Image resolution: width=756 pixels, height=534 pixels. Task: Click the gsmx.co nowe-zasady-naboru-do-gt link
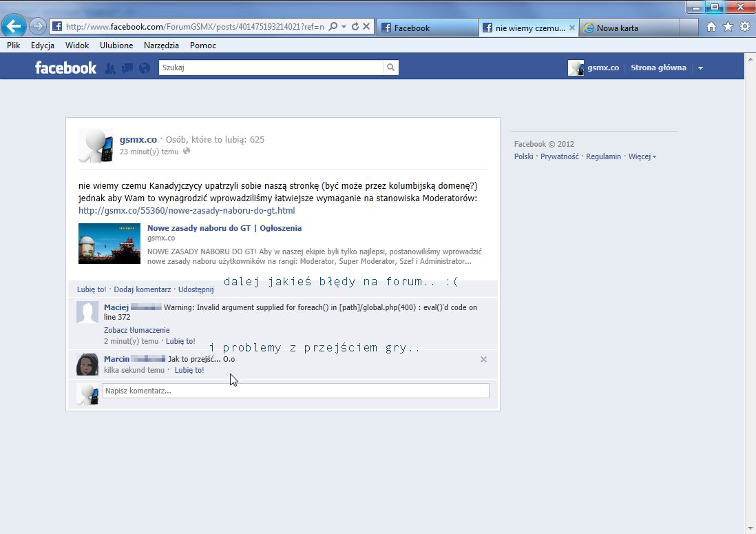pos(187,211)
